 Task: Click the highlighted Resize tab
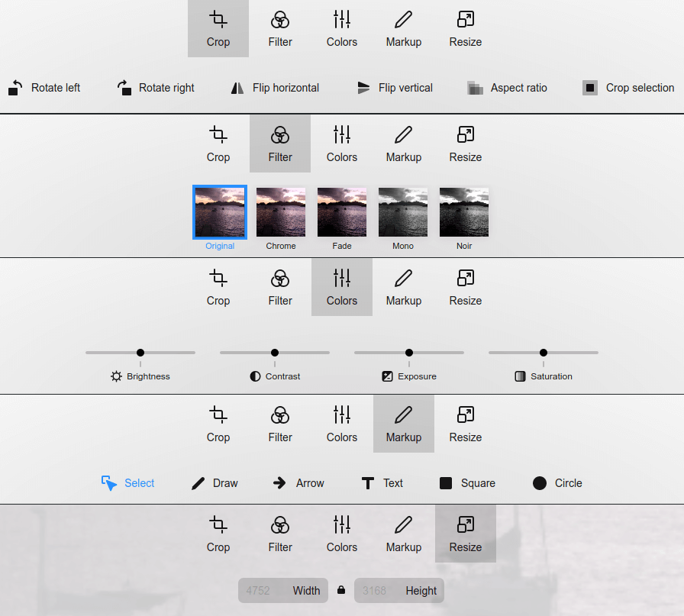(x=465, y=534)
